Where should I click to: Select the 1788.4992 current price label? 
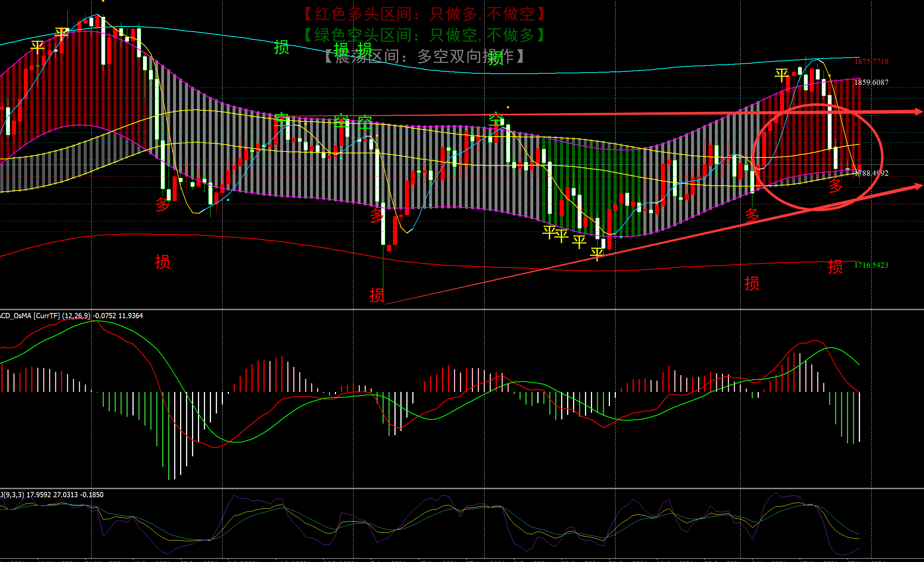pyautogui.click(x=872, y=173)
